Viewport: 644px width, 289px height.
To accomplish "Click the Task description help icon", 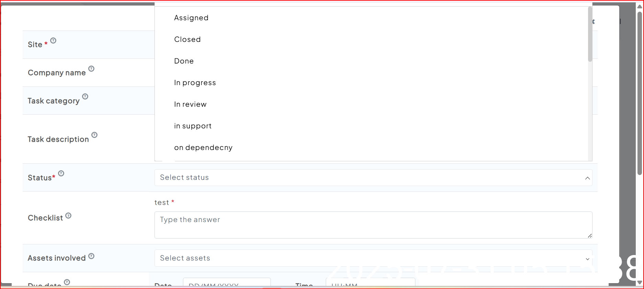I will 94,135.
